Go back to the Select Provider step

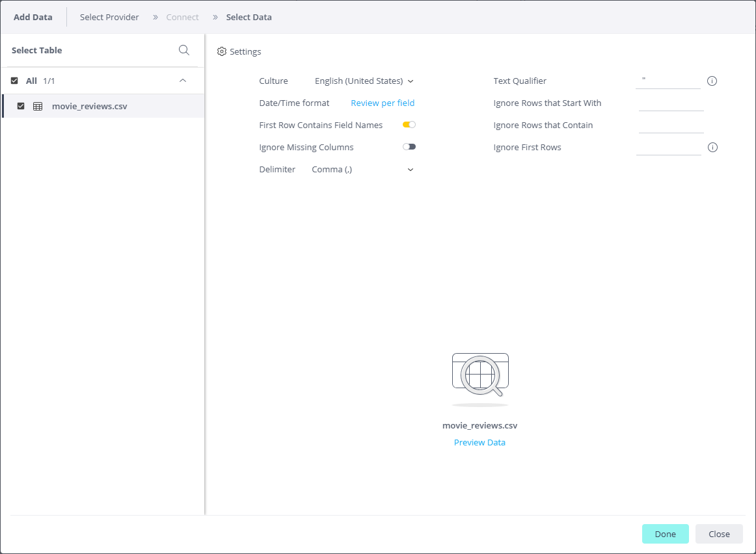109,17
